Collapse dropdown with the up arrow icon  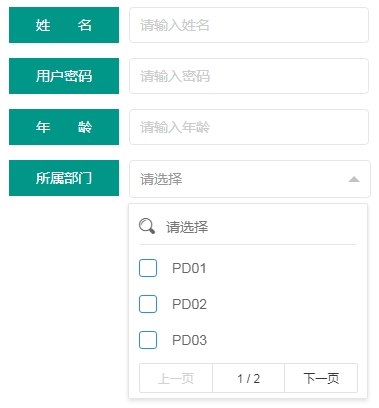point(354,179)
